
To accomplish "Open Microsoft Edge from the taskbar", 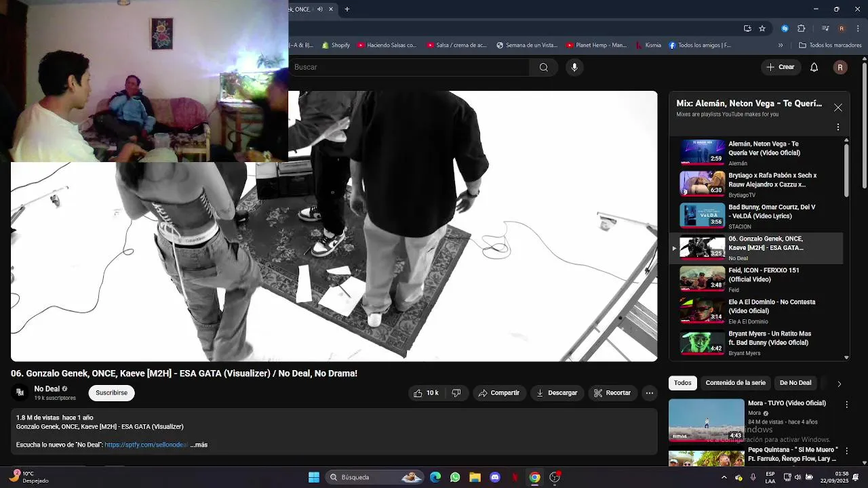I will coord(435,477).
